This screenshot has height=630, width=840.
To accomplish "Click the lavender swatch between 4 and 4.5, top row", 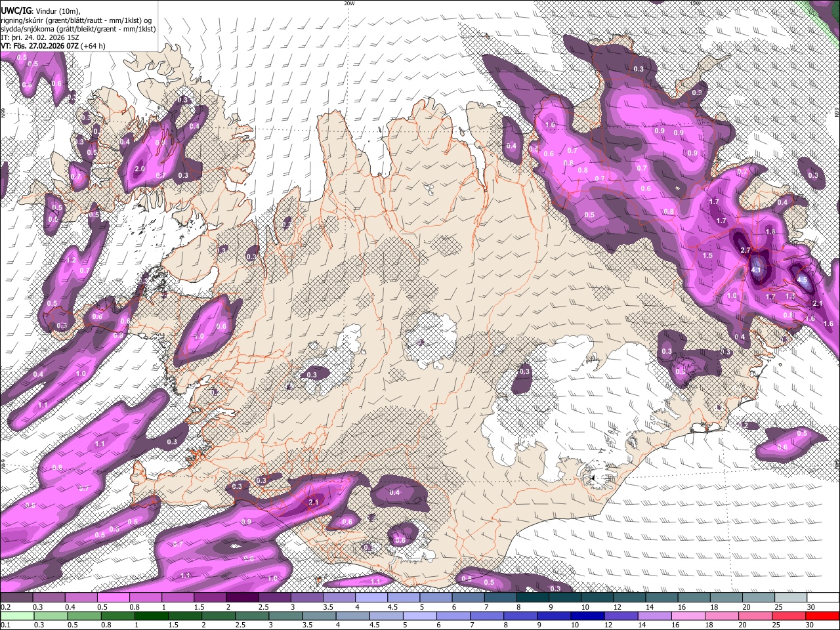I will pyautogui.click(x=371, y=598).
